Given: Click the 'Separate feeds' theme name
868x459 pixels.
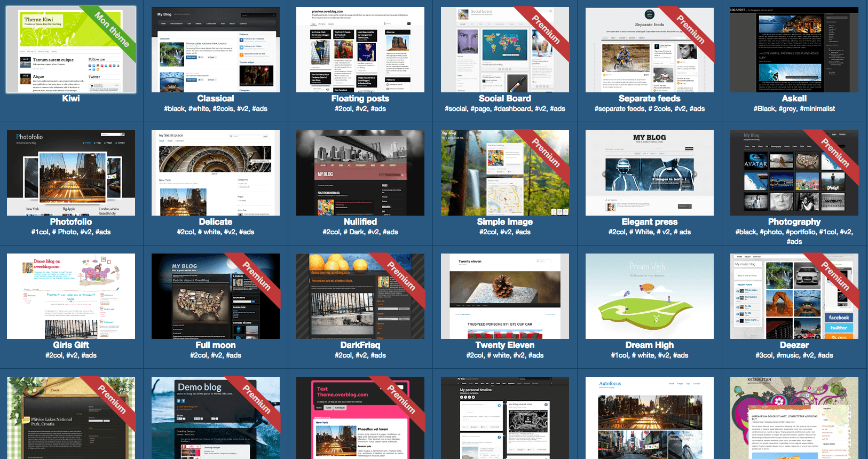Looking at the screenshot, I should coord(649,99).
